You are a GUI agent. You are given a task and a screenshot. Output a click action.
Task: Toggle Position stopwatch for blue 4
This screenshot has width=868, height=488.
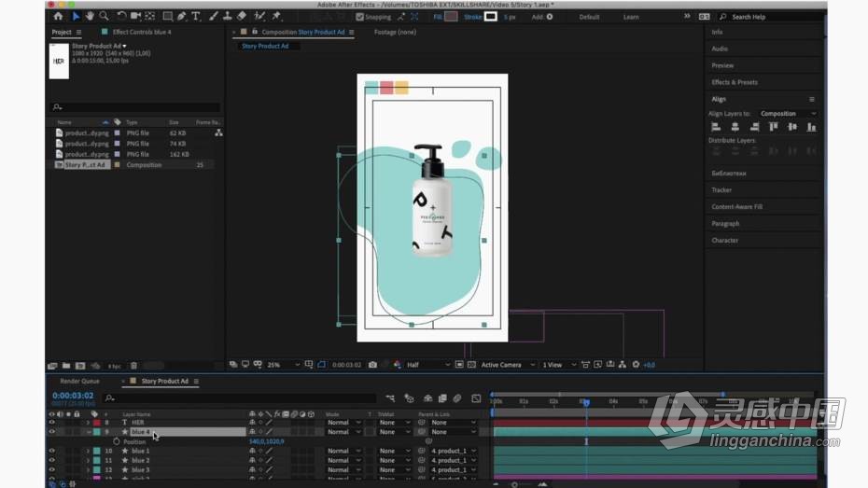[117, 441]
